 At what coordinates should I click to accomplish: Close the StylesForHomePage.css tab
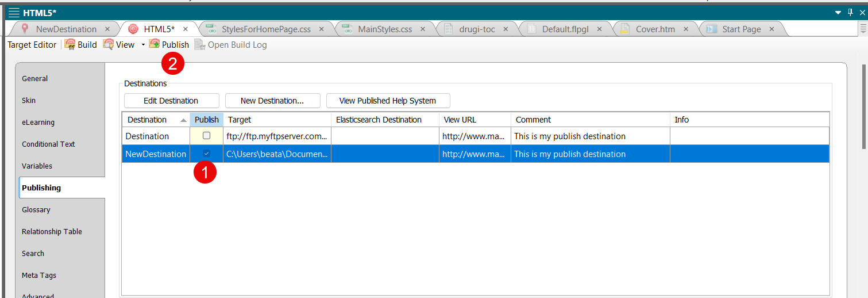(x=321, y=29)
